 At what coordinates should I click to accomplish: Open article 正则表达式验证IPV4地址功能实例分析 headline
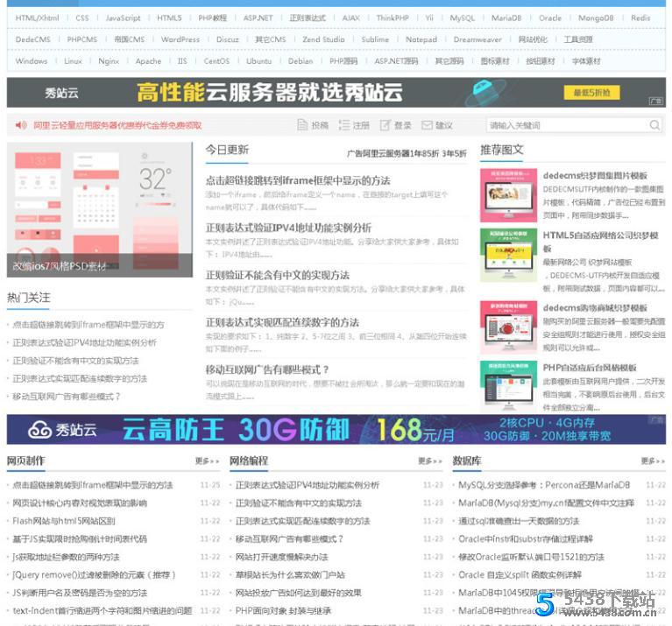pos(288,228)
